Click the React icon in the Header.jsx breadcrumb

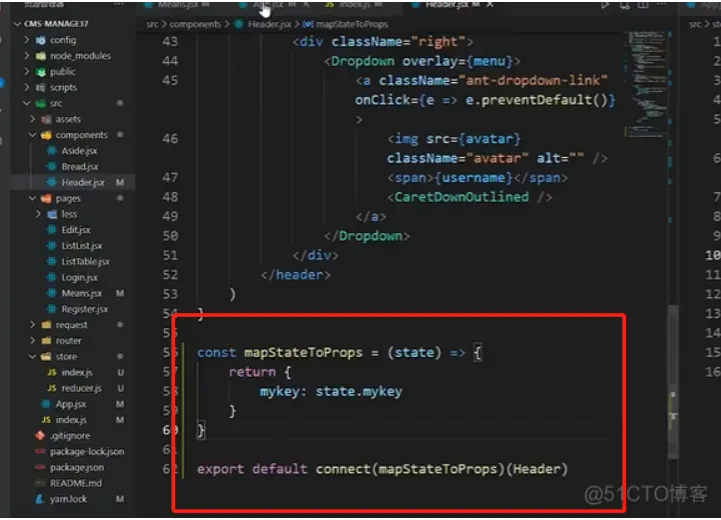(239, 24)
